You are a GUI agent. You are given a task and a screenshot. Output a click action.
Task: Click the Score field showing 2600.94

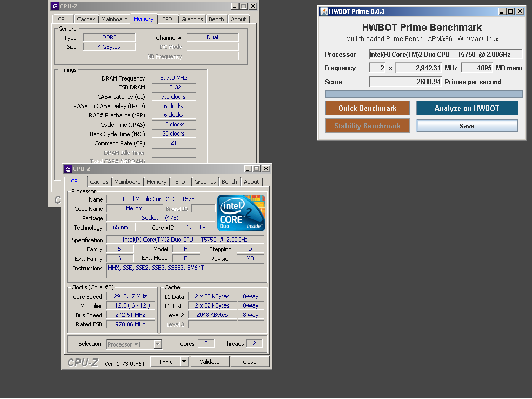(x=405, y=82)
